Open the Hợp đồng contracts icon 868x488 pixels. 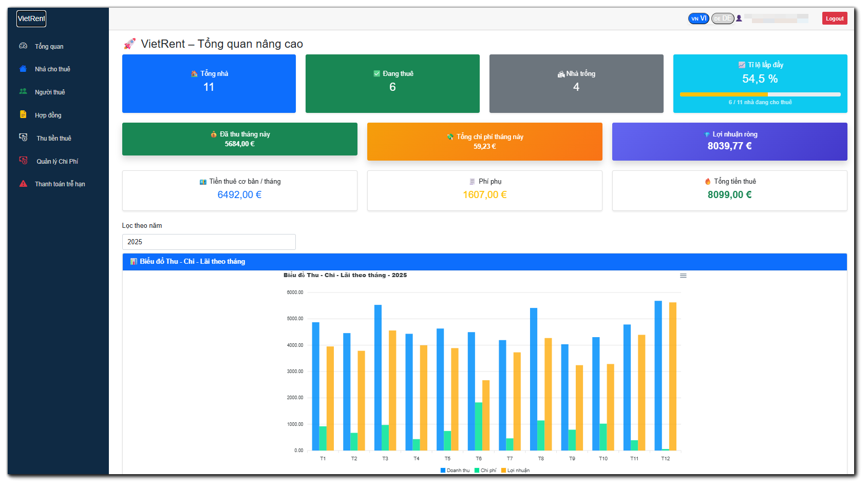point(23,114)
